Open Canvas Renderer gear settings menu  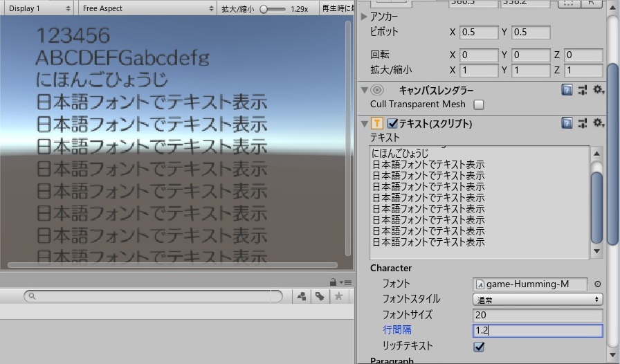[598, 90]
